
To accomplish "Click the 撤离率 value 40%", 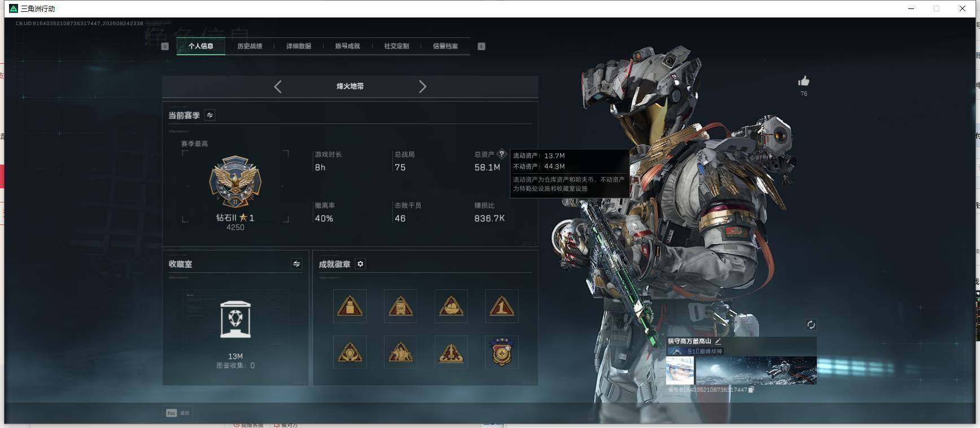I will (324, 219).
